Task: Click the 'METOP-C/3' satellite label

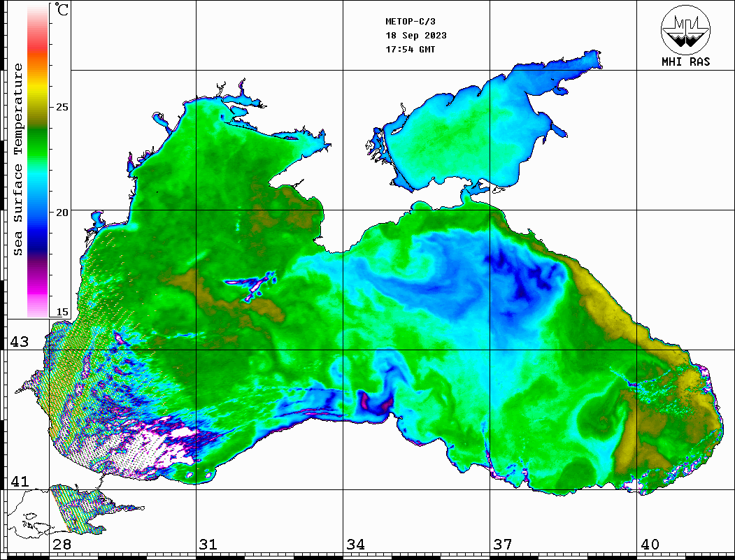Action: point(410,22)
